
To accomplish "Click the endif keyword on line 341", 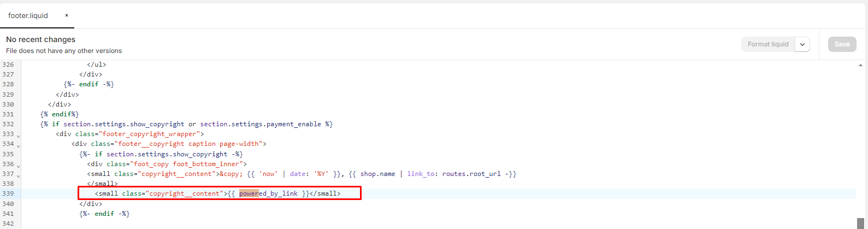I will click(x=104, y=214).
